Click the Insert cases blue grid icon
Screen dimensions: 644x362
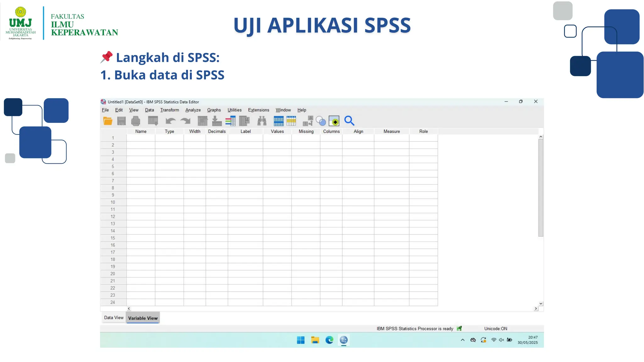tap(279, 121)
